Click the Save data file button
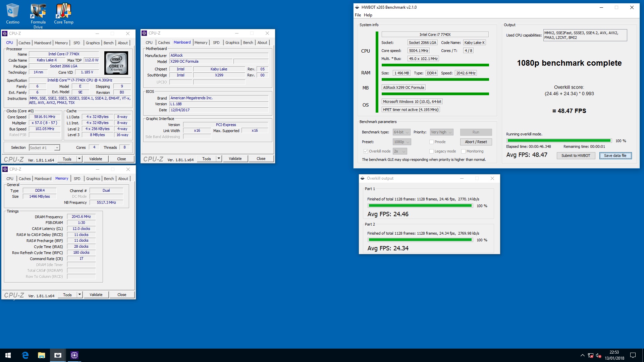644x362 pixels. click(615, 156)
